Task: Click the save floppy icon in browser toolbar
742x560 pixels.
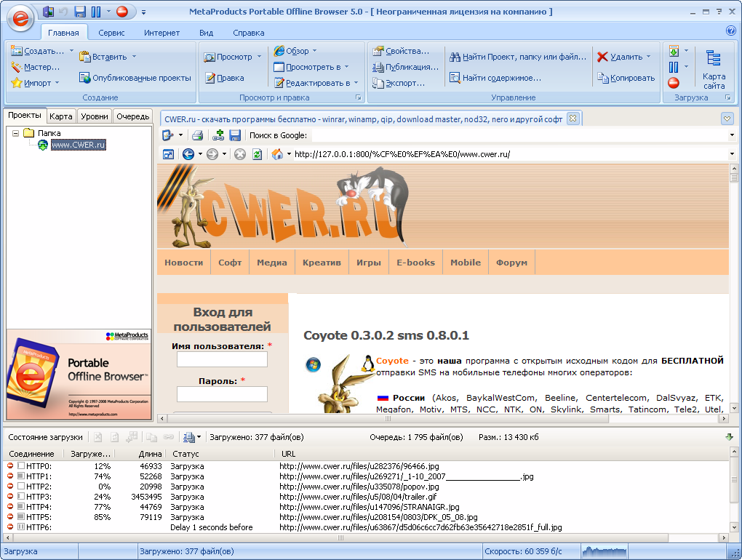Action: [x=235, y=135]
